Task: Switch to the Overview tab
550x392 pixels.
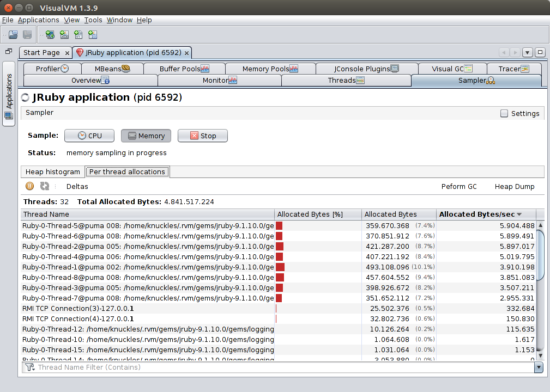Action: 90,80
